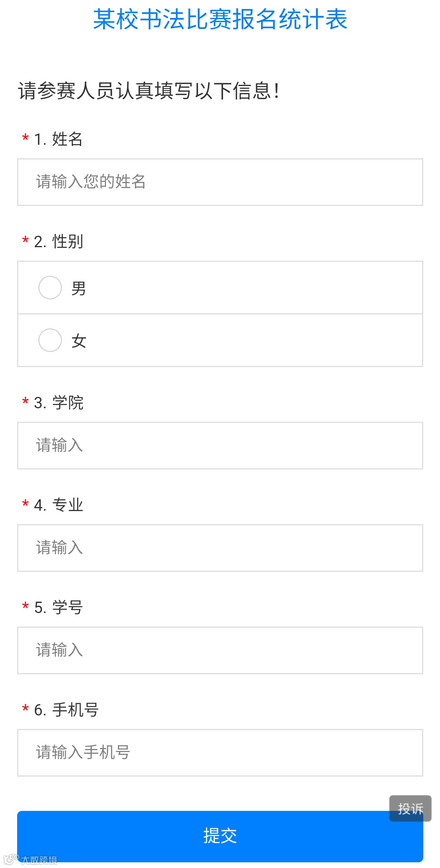
Task: Click the question label 3. 学院
Action: point(59,403)
